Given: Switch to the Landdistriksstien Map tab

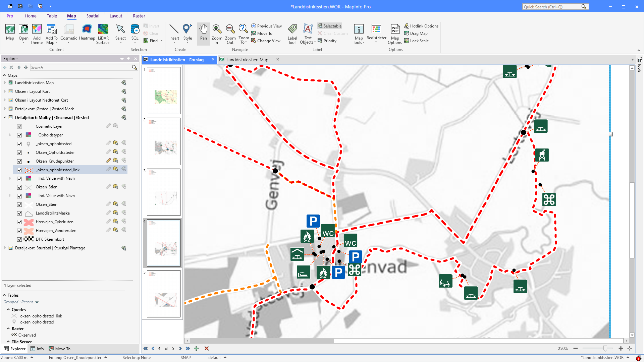Looking at the screenshot, I should point(248,60).
